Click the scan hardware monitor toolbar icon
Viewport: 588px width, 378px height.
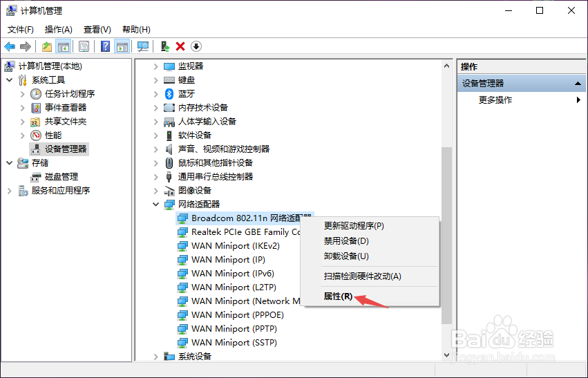click(x=143, y=46)
